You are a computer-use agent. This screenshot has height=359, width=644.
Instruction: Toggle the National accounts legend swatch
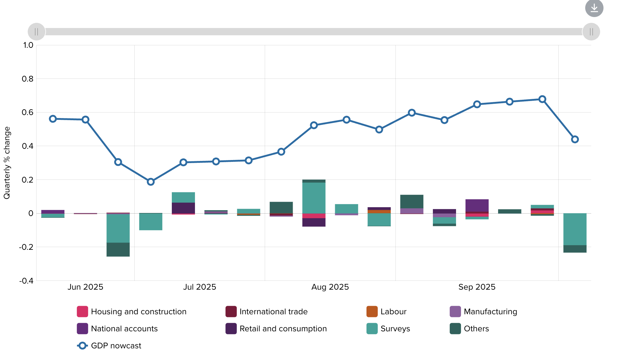pos(82,329)
